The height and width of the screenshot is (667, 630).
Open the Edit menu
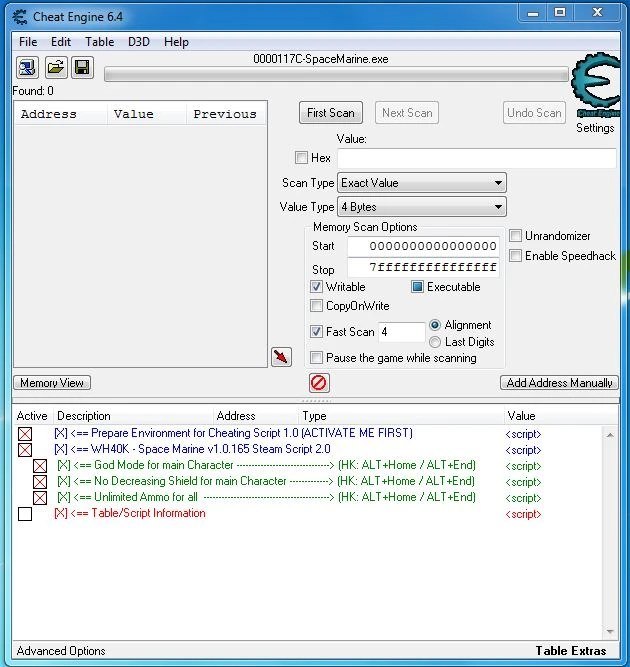pyautogui.click(x=61, y=42)
